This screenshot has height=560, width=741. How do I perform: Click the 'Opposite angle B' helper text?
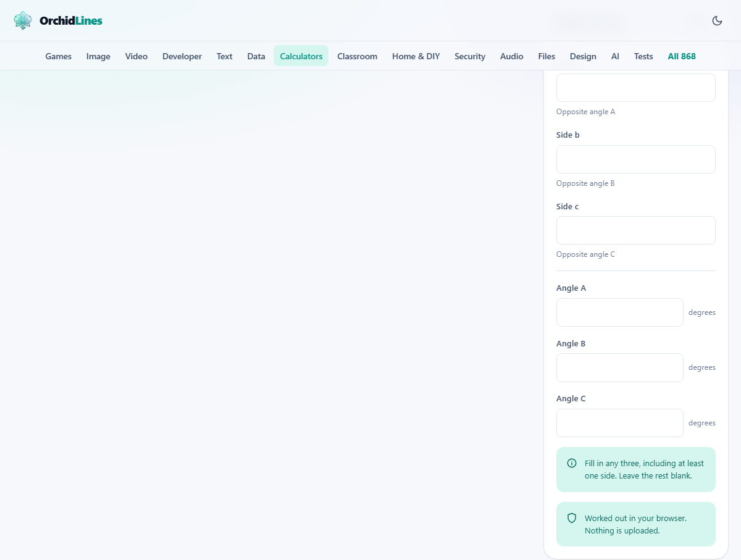click(x=585, y=183)
